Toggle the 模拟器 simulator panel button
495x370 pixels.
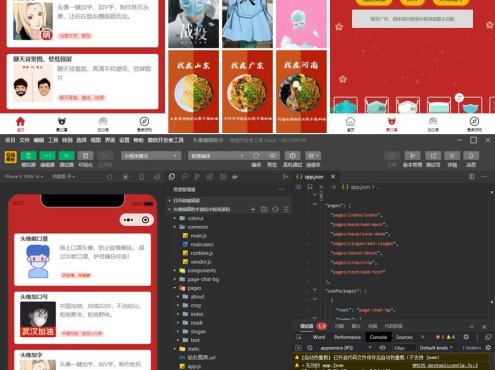pyautogui.click(x=28, y=156)
